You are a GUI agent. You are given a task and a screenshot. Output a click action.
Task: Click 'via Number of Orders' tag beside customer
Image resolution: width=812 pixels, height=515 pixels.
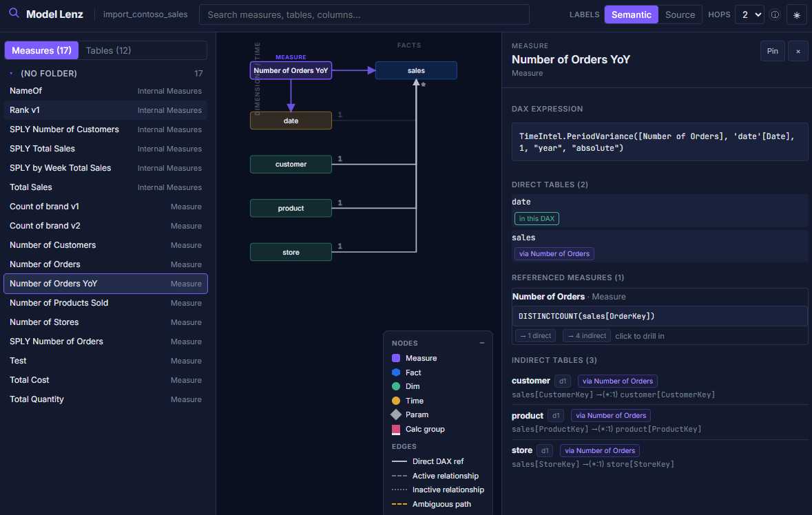click(x=617, y=381)
